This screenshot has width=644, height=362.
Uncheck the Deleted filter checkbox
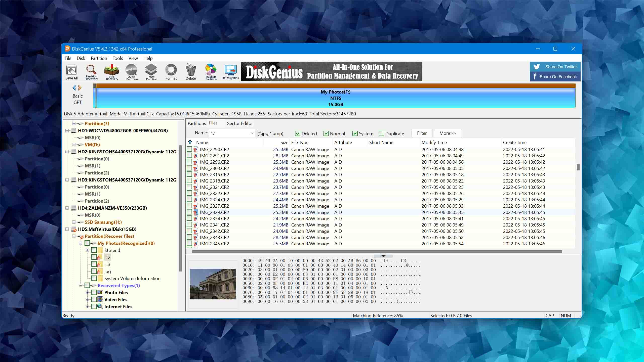(298, 133)
